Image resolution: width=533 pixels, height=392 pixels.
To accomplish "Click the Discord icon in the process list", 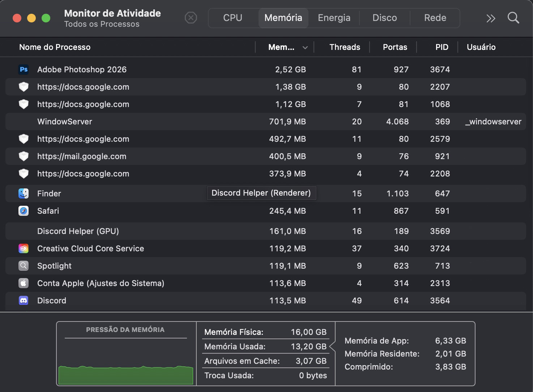I will 24,301.
